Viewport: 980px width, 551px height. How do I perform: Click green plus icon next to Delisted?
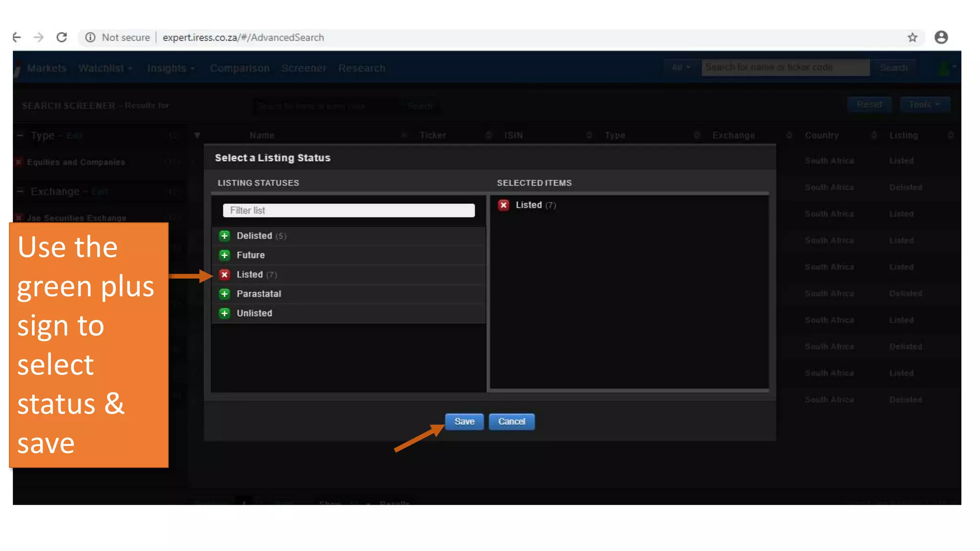224,236
